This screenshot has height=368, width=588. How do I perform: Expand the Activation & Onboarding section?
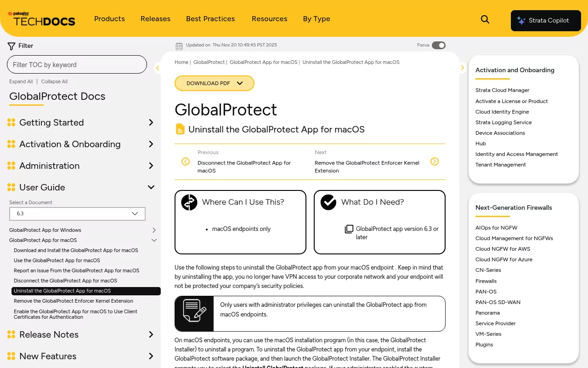151,144
